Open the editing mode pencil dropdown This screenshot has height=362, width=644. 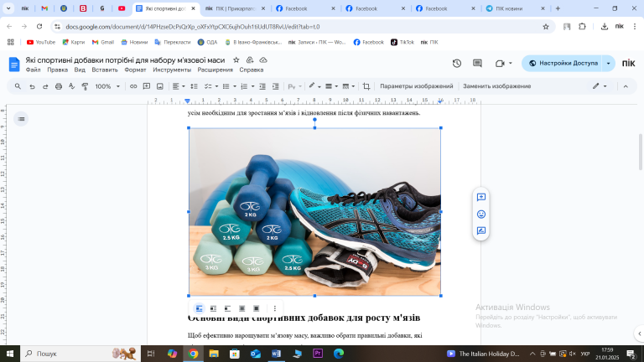[x=600, y=86]
